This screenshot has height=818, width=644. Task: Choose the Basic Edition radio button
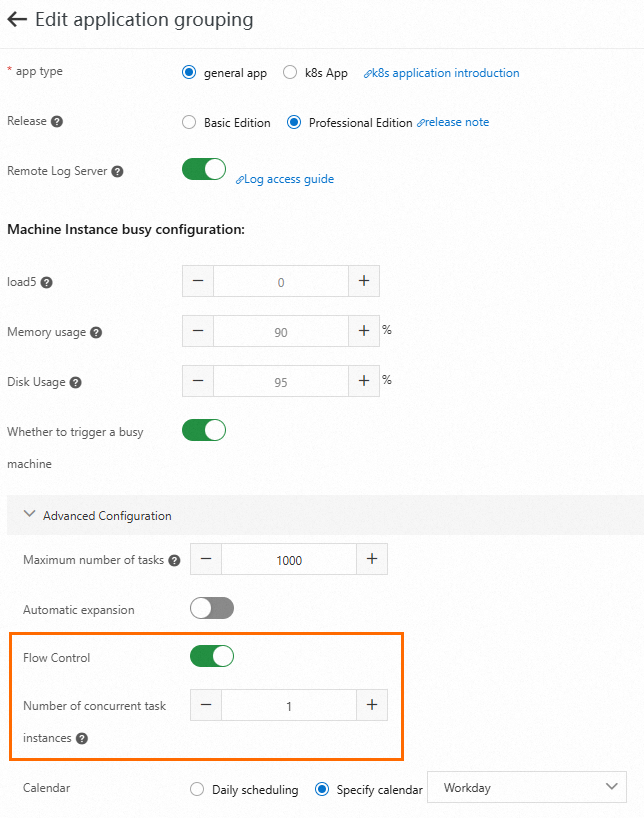tap(189, 123)
